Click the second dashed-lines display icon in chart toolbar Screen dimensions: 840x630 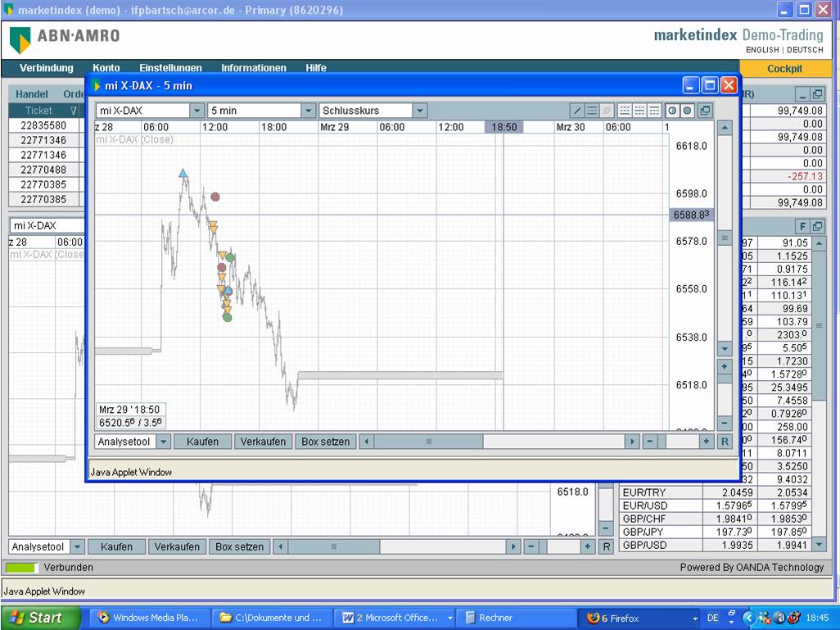(x=639, y=111)
